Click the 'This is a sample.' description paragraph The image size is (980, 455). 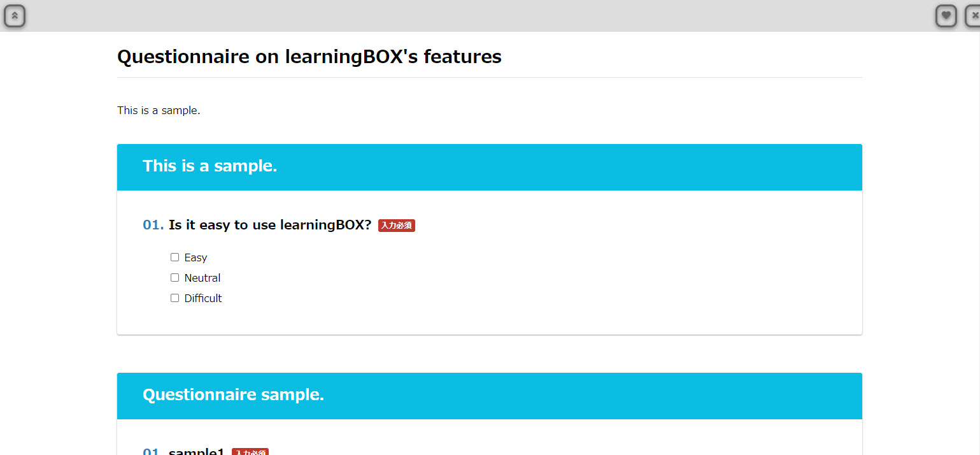159,110
